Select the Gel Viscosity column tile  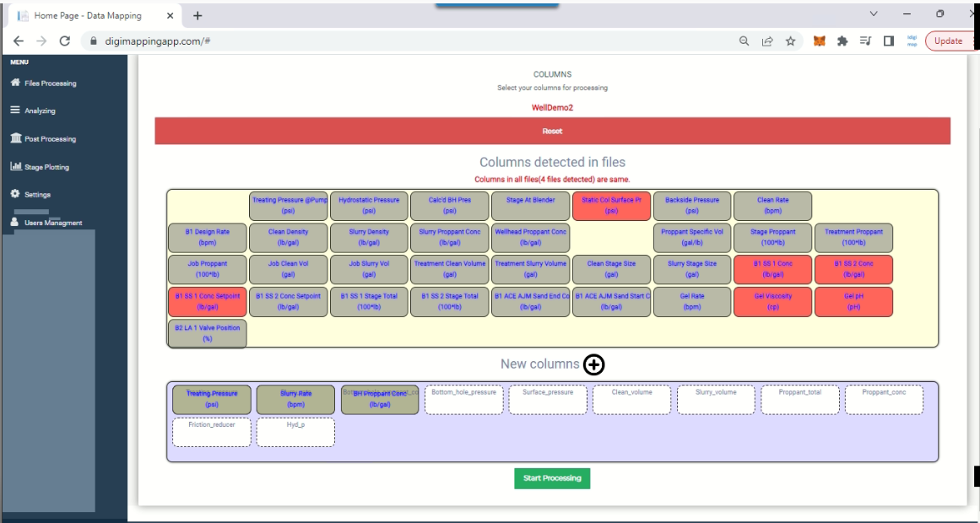(x=772, y=301)
